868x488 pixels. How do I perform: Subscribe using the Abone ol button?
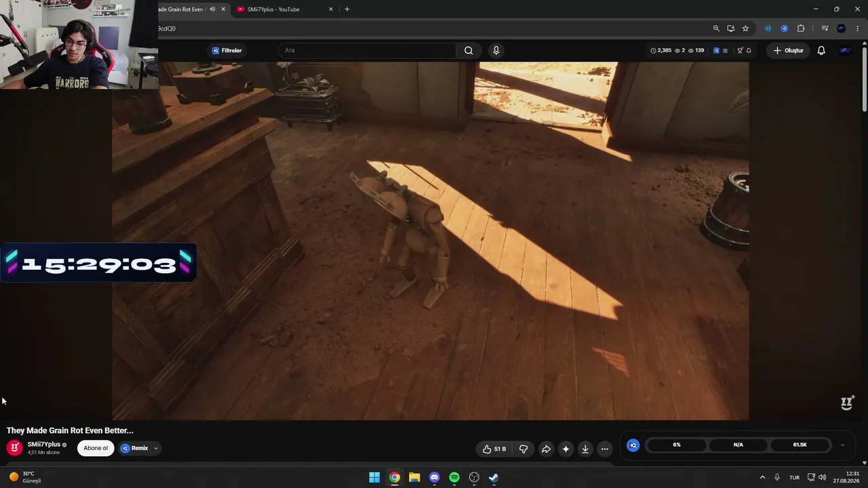[96, 448]
